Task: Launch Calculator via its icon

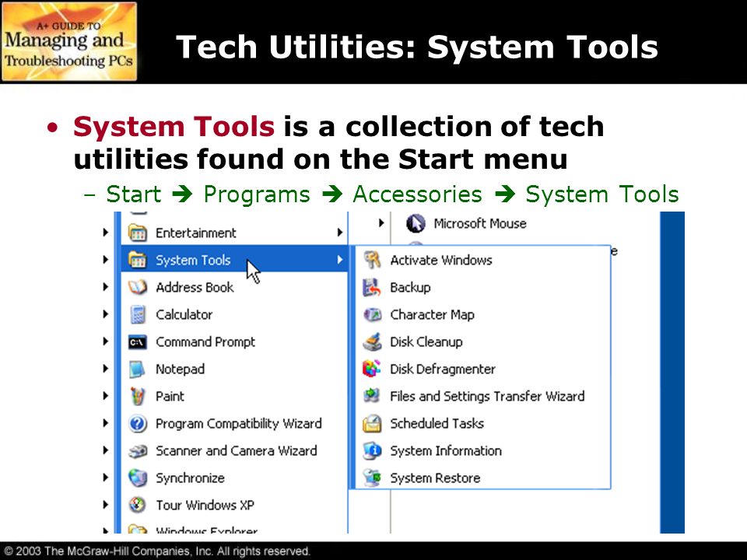Action: 137,314
